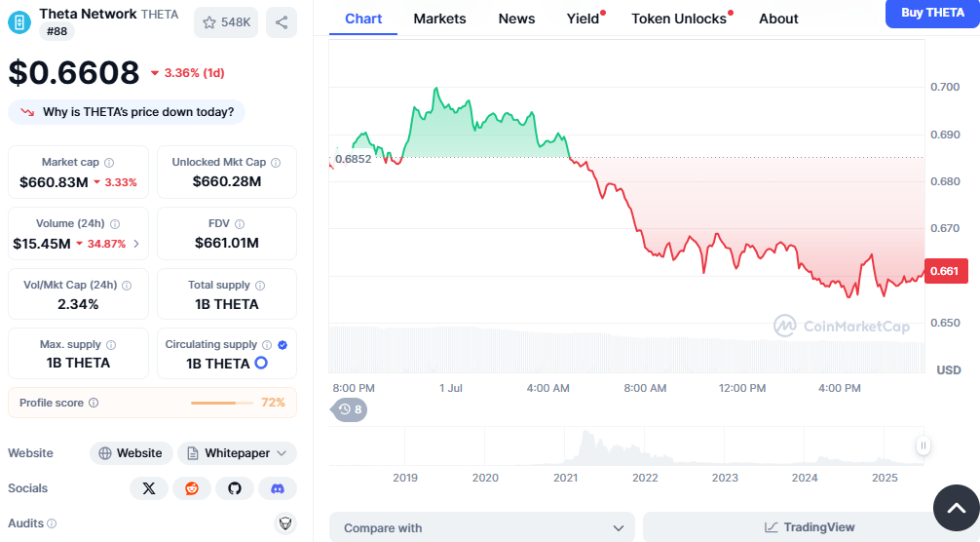The height and width of the screenshot is (542, 980).
Task: Open the Yield tab
Action: [584, 19]
